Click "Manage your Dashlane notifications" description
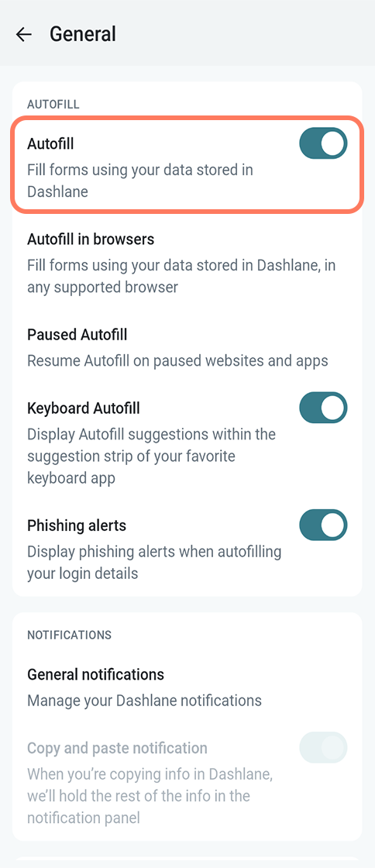The image size is (375, 868). tap(144, 701)
